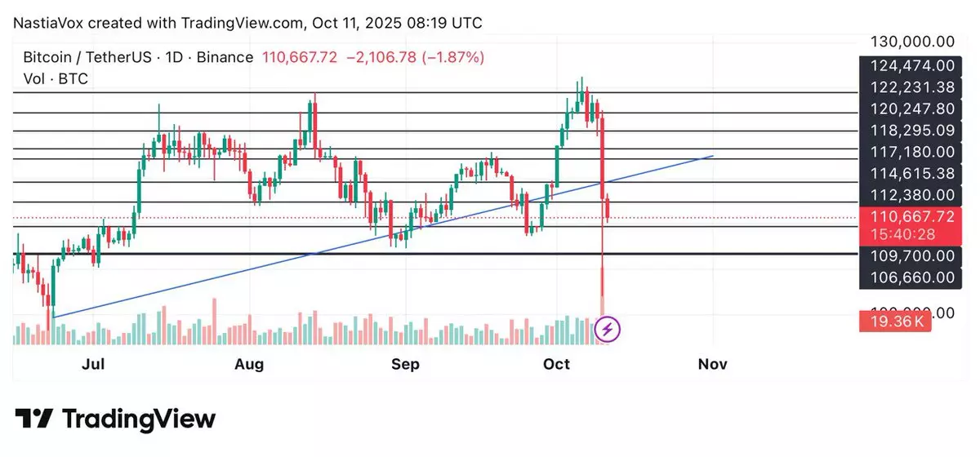Click the Nov label on time axis
The image size is (980, 457).
click(713, 364)
